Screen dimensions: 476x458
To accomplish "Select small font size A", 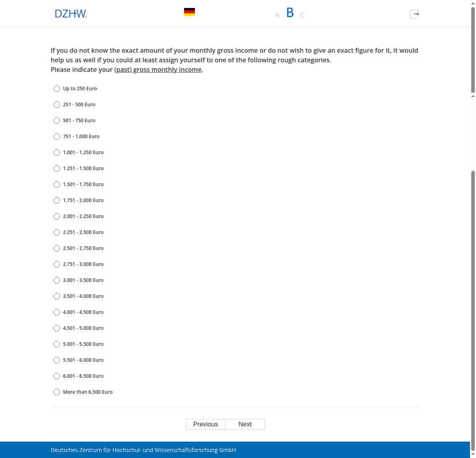I will [277, 15].
